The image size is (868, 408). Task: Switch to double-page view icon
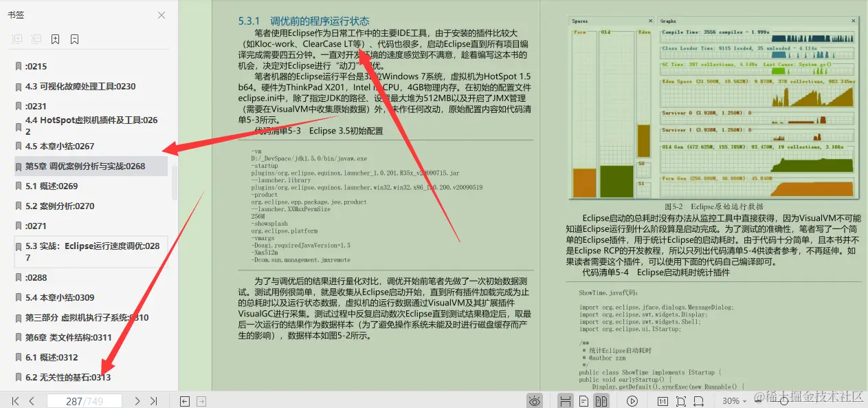[603, 400]
